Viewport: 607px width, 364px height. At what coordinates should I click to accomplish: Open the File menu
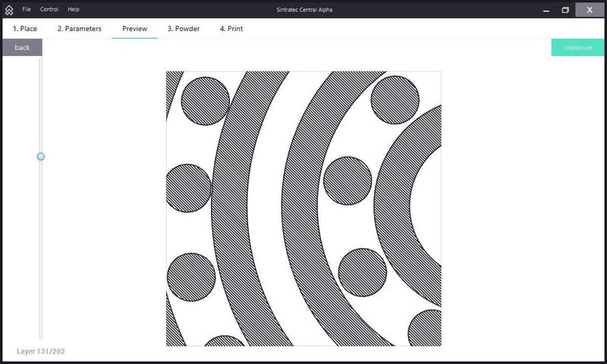(x=27, y=9)
